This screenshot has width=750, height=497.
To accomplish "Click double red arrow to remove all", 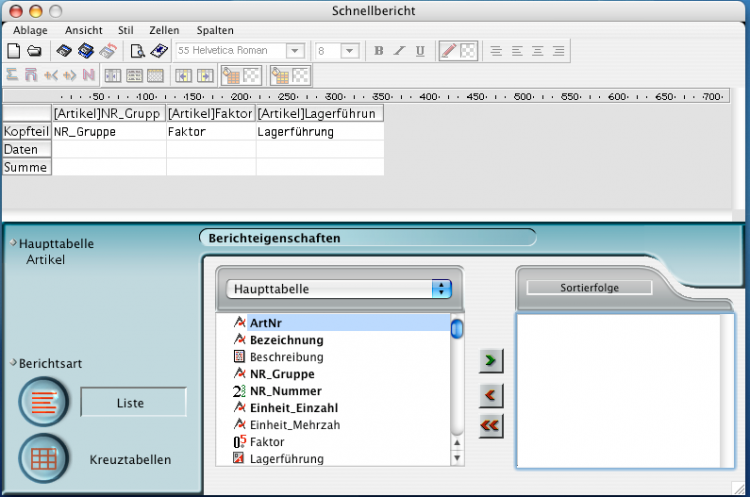I will coord(490,426).
